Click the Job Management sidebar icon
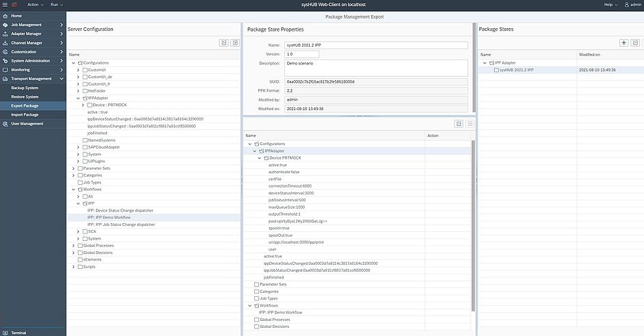This screenshot has width=644, height=336. (x=5, y=25)
